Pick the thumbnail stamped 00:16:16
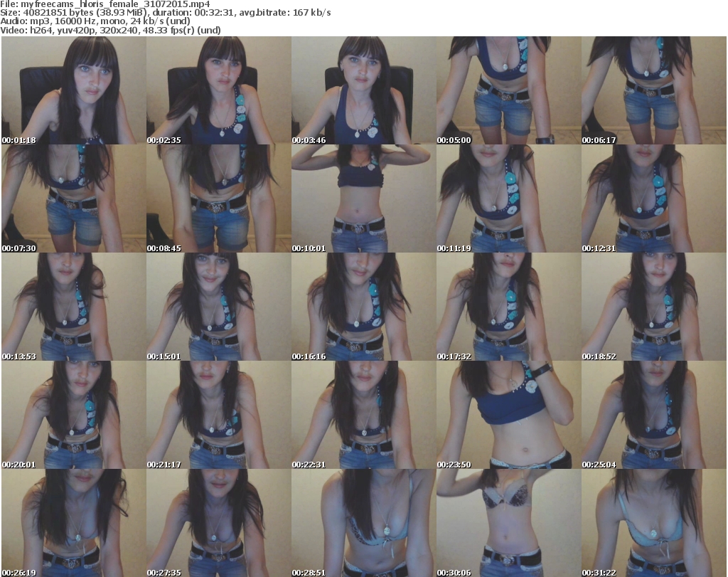 pyautogui.click(x=363, y=307)
